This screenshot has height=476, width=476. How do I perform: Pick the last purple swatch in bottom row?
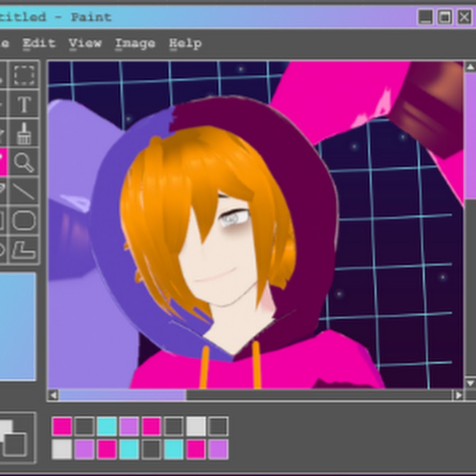pyautogui.click(x=218, y=449)
